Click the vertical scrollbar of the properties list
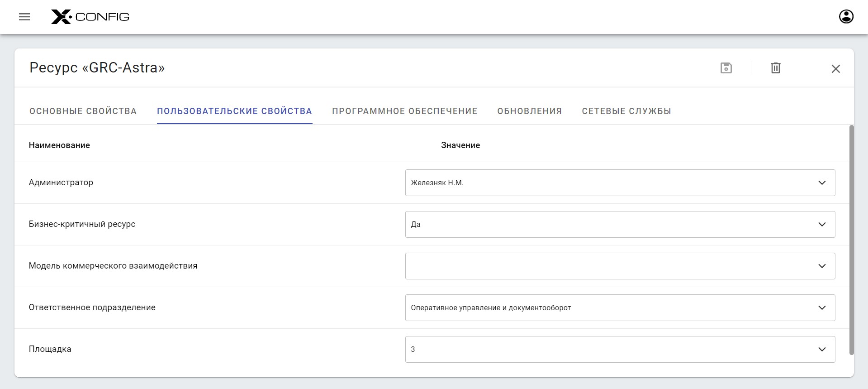This screenshot has height=389, width=868. 852,240
